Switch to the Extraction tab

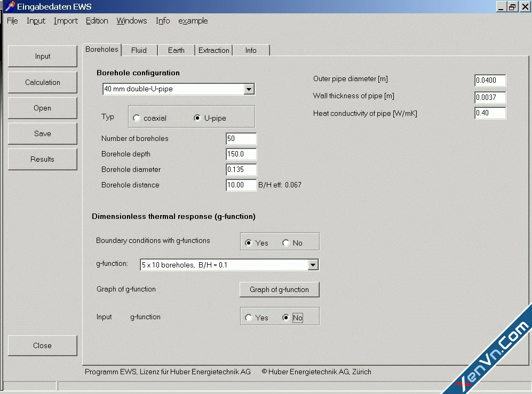[214, 50]
